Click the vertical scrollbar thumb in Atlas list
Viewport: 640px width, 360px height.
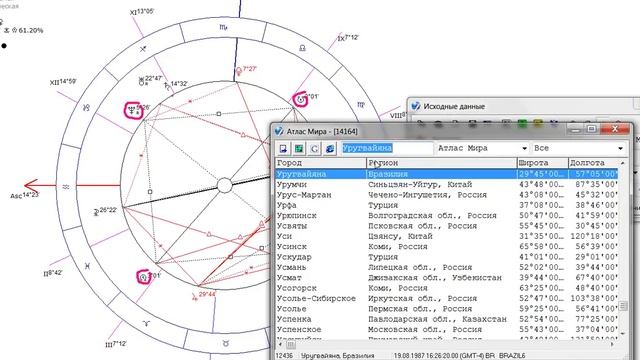[623, 306]
